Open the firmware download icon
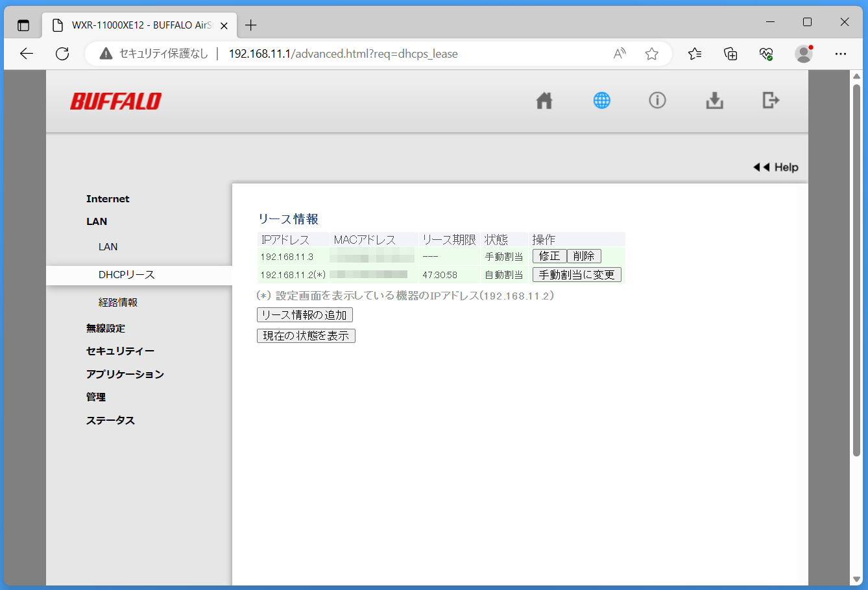 [x=714, y=100]
